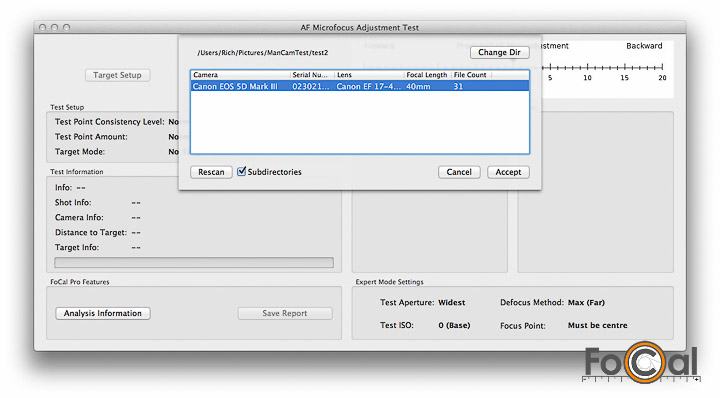
Task: Click the Change Dir button
Action: (499, 52)
